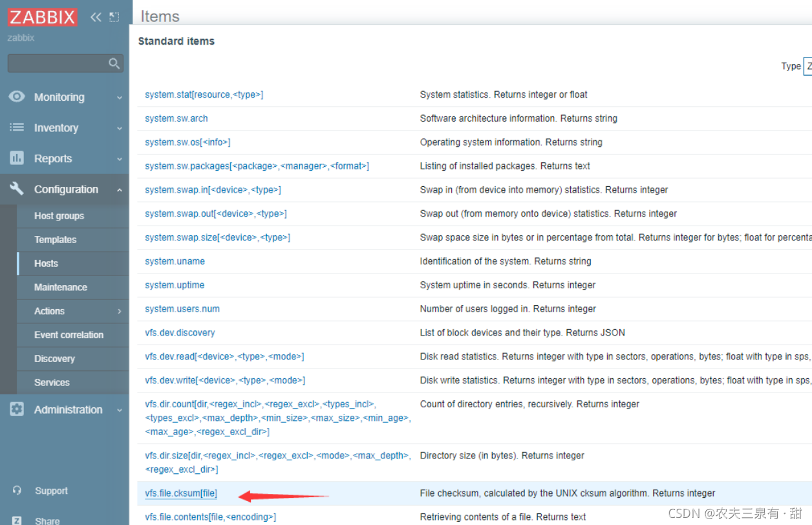Select the system.sw.packages item key
The width and height of the screenshot is (812, 525).
click(257, 166)
